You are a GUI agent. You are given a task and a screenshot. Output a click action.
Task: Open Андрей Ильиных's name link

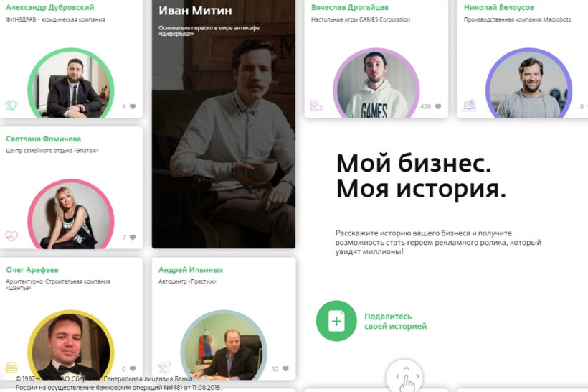click(x=191, y=270)
